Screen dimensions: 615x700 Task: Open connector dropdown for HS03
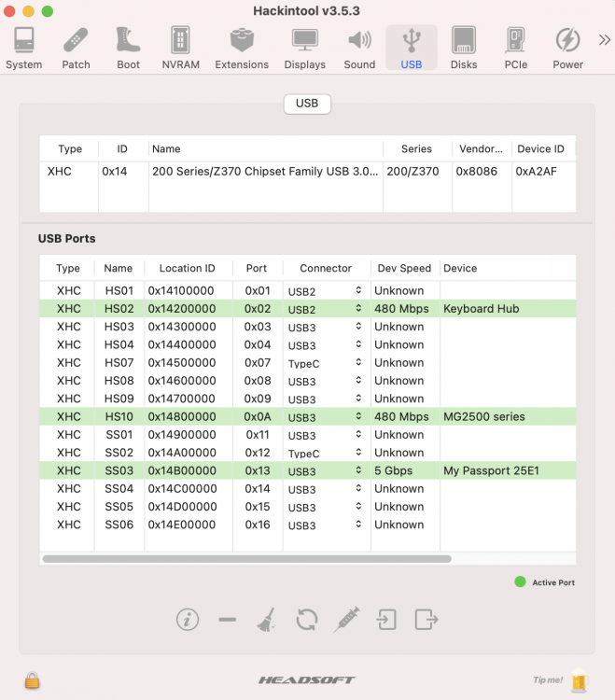[x=358, y=327]
